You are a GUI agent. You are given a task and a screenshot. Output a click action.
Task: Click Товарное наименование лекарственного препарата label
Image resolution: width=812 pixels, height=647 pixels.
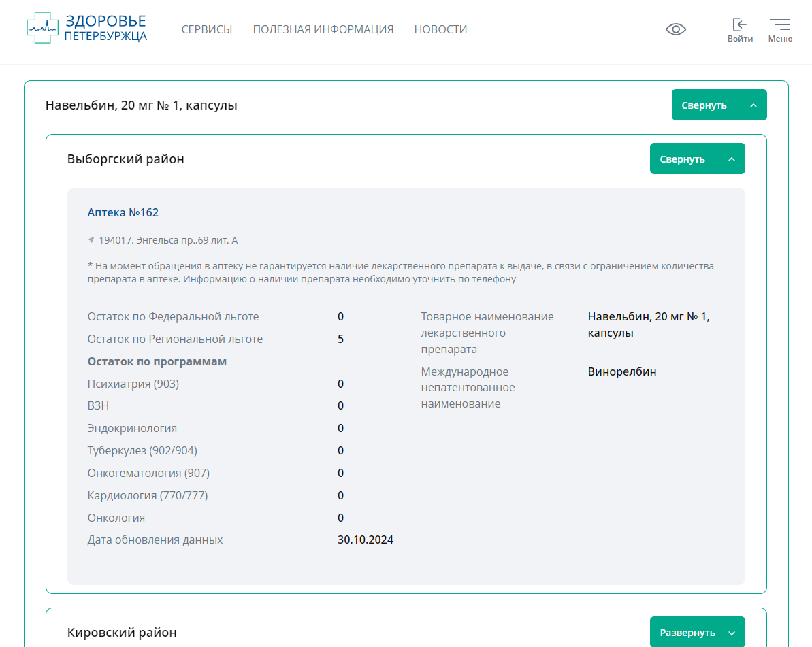click(x=487, y=333)
